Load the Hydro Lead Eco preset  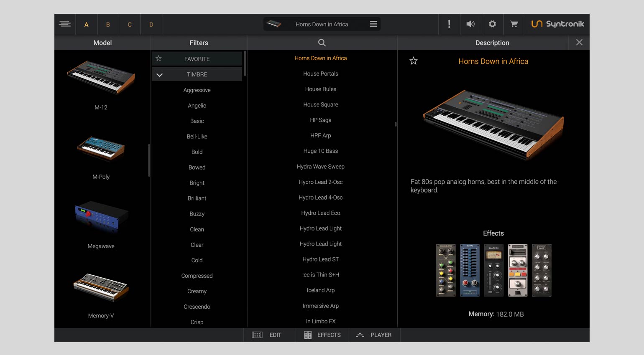(321, 213)
